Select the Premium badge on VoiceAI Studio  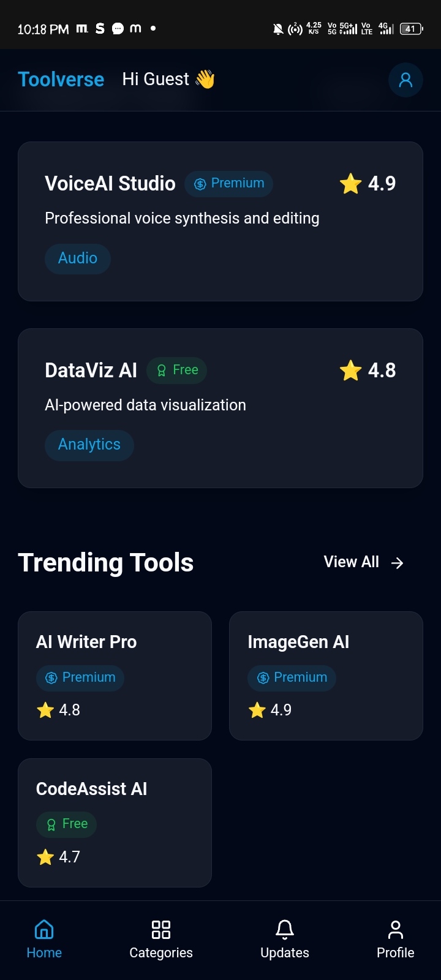pos(229,184)
